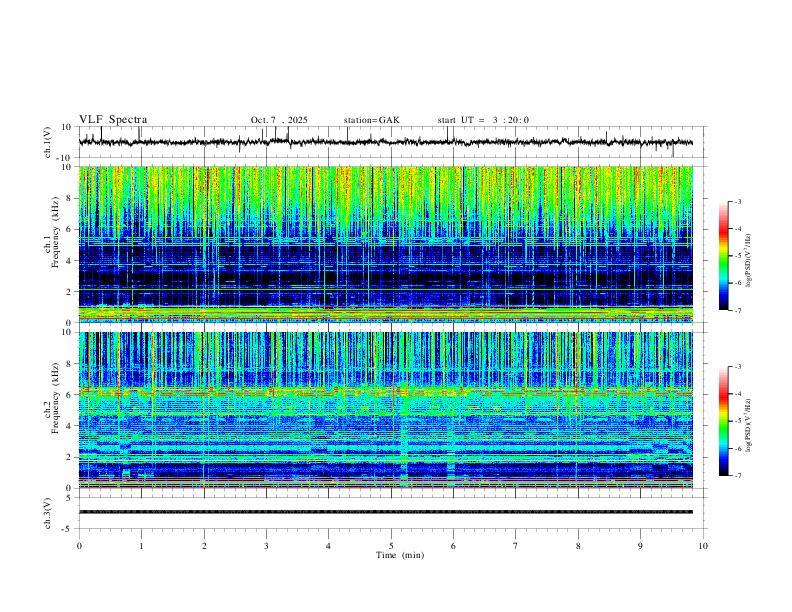Click the 'station=GAK' label

pos(371,120)
